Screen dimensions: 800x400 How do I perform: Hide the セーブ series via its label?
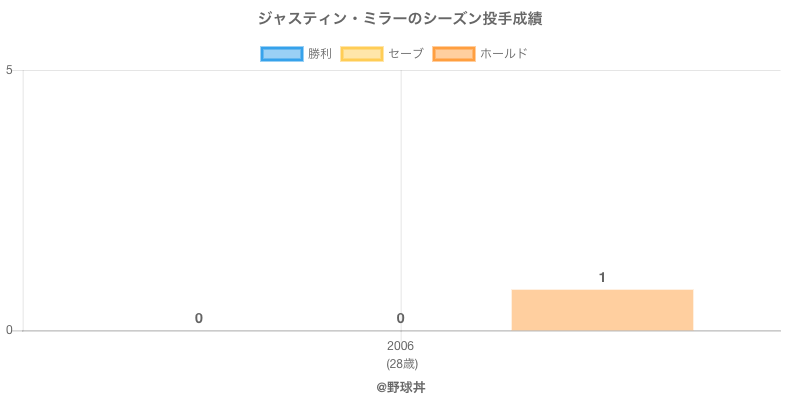click(x=406, y=54)
